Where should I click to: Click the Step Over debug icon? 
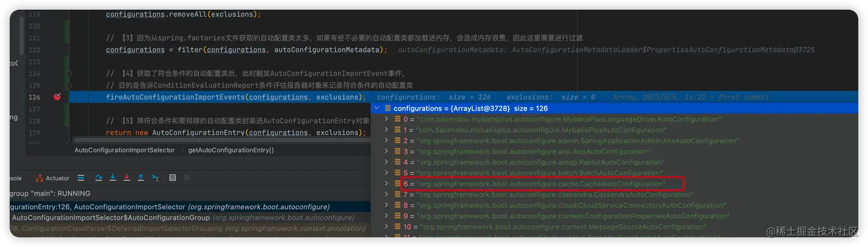click(99, 178)
